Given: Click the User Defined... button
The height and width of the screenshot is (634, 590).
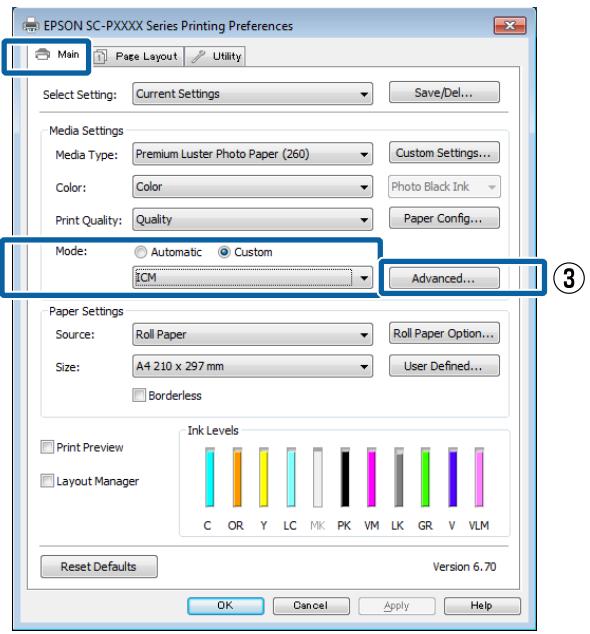Looking at the screenshot, I should click(444, 366).
